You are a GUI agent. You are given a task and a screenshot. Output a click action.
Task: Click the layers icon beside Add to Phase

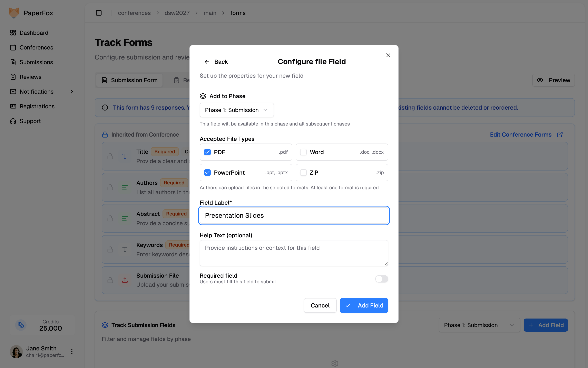coord(203,96)
